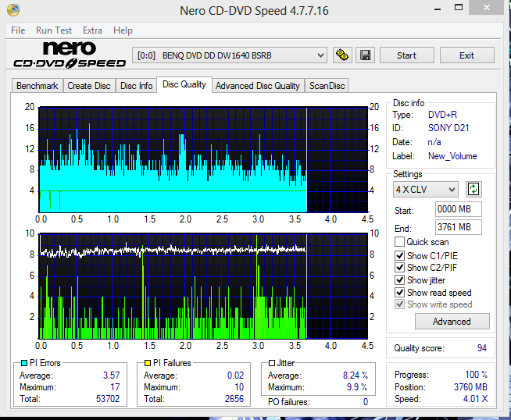Image resolution: width=511 pixels, height=420 pixels.
Task: Maximize the Nero window
Action: pos(459,8)
